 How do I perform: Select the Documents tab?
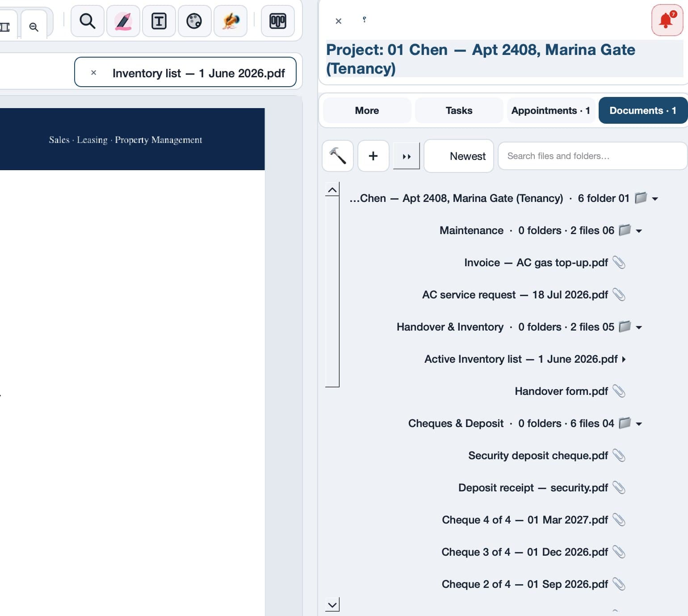pos(642,110)
